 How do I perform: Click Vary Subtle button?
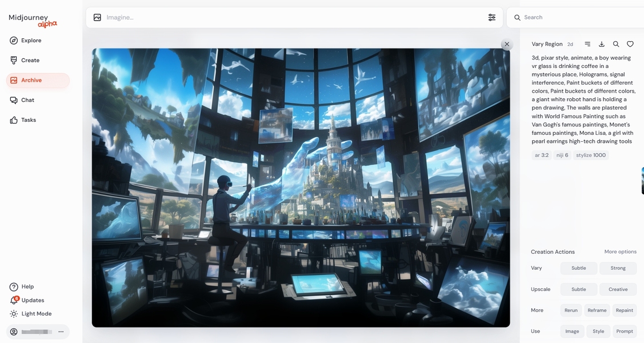(x=578, y=268)
